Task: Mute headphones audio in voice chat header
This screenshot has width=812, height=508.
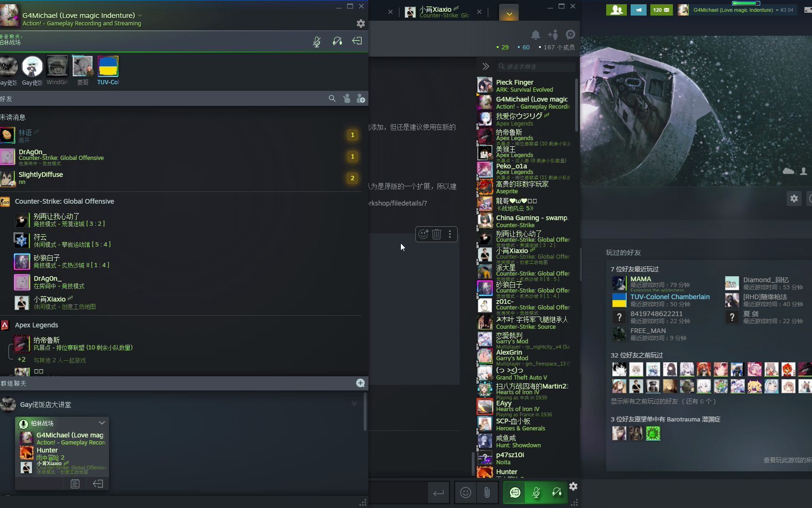Action: point(337,41)
